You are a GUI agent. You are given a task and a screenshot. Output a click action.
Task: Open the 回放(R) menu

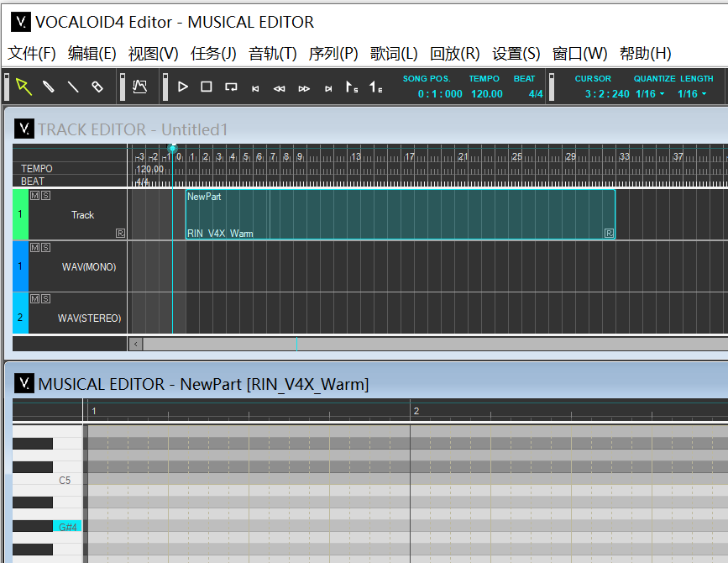click(x=454, y=54)
